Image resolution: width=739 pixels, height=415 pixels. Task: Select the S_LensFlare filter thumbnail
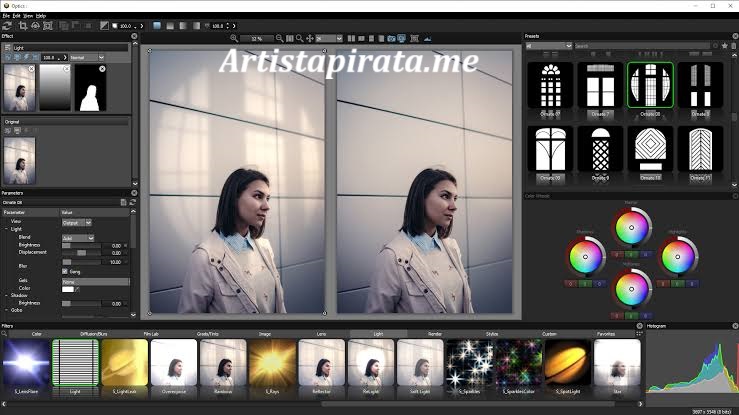(x=26, y=363)
